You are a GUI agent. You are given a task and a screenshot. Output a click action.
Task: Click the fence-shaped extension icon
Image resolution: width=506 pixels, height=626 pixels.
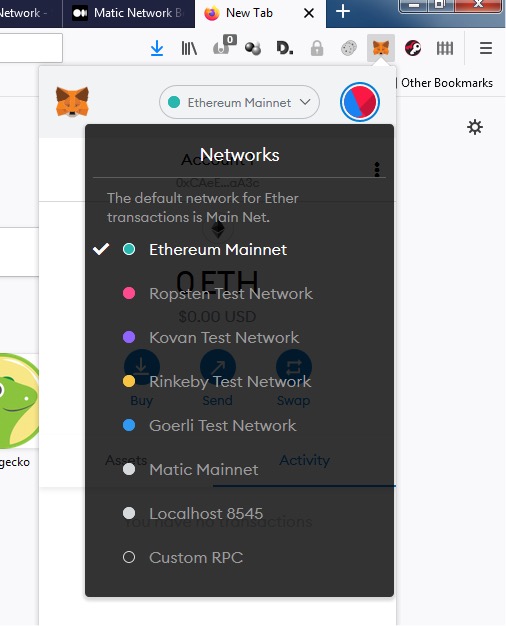pos(444,48)
